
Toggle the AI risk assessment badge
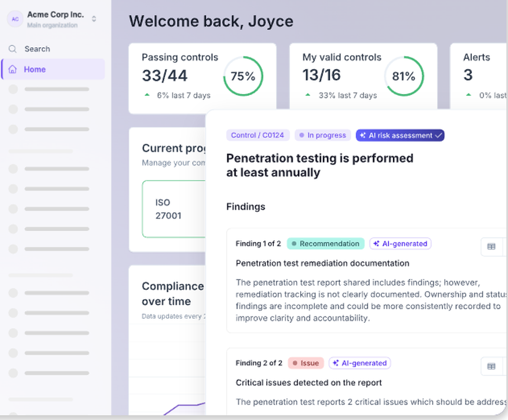click(x=400, y=135)
